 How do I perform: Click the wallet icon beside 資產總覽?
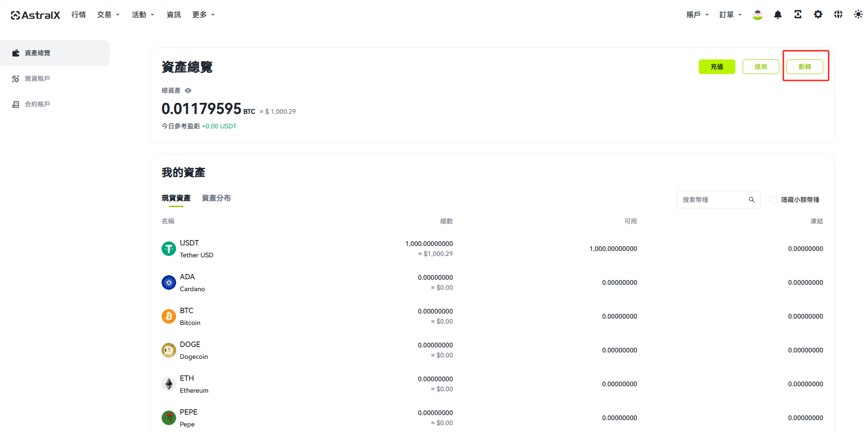click(x=16, y=53)
